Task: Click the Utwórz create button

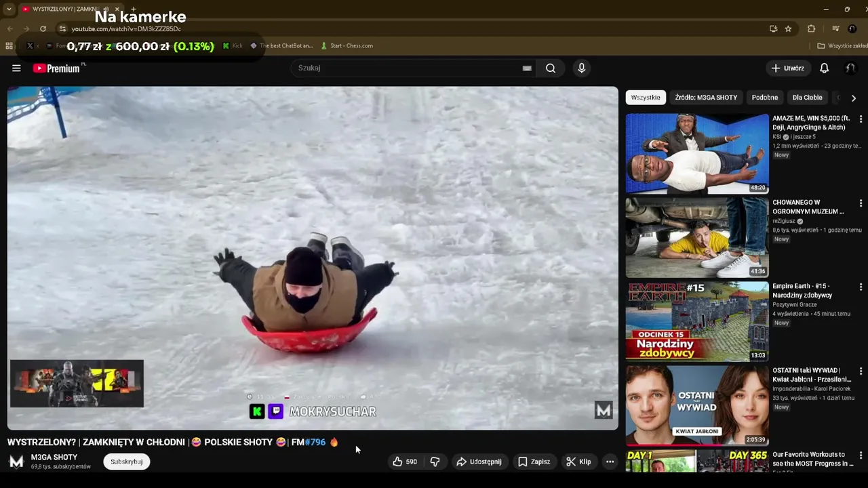Action: coord(787,68)
